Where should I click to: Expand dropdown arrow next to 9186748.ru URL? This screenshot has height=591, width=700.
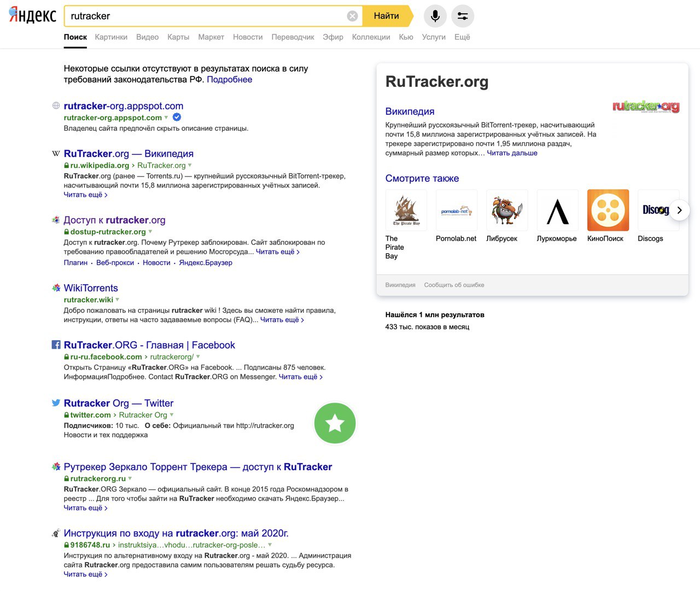click(x=270, y=545)
